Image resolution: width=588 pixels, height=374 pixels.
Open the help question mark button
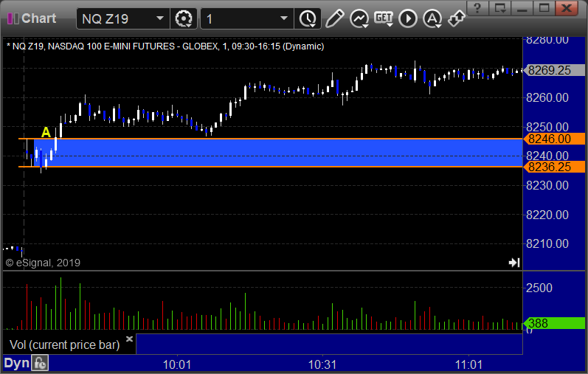(477, 7)
